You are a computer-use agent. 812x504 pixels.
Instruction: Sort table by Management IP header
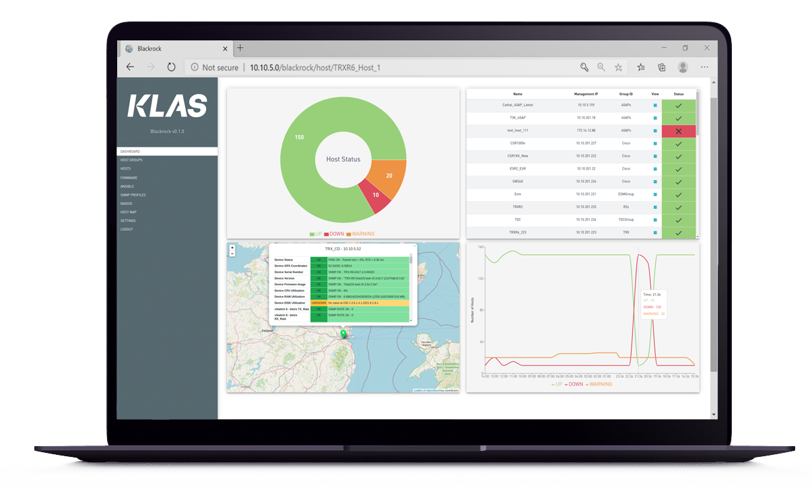(x=586, y=94)
